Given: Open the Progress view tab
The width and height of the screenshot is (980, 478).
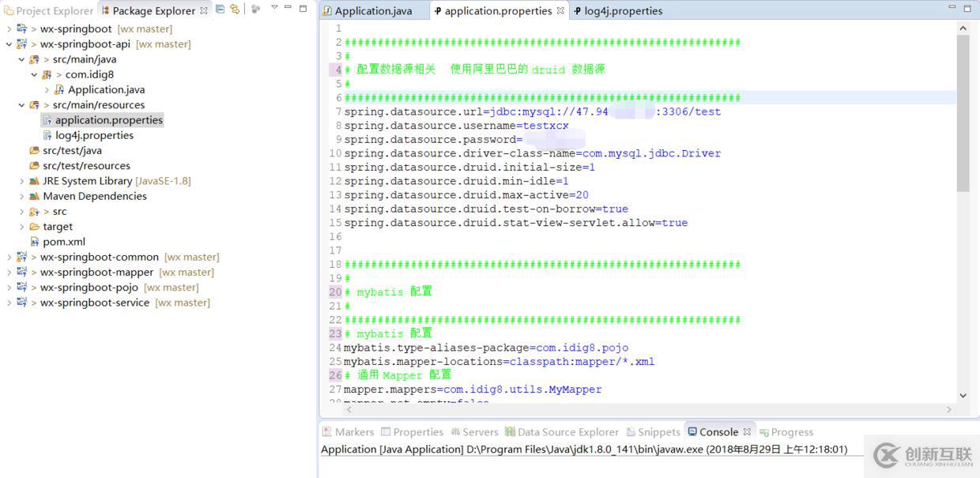Looking at the screenshot, I should tap(786, 432).
